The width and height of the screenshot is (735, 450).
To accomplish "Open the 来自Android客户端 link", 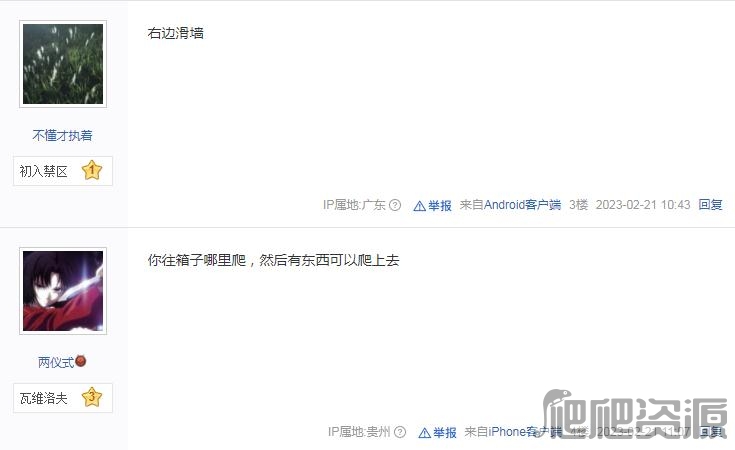I will pos(510,205).
